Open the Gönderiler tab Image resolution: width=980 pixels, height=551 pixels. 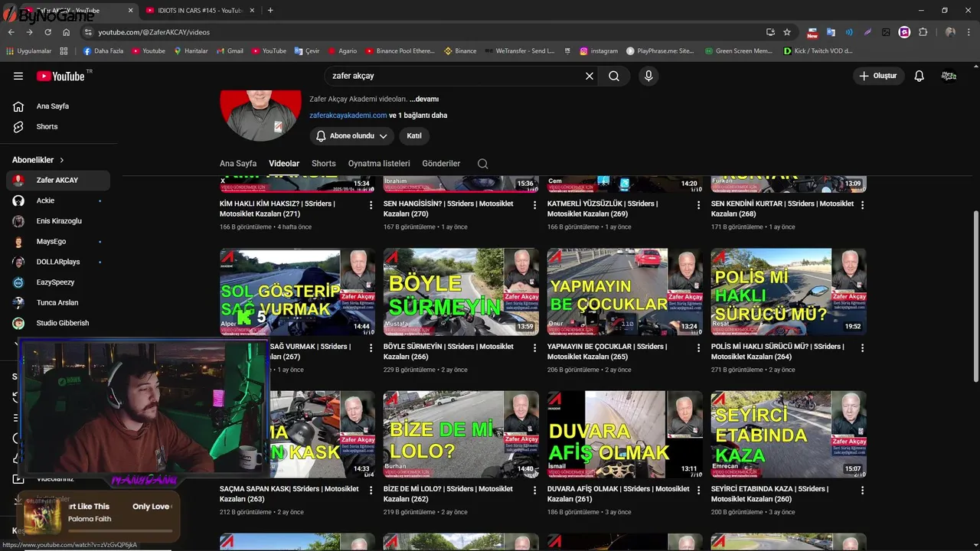click(441, 164)
